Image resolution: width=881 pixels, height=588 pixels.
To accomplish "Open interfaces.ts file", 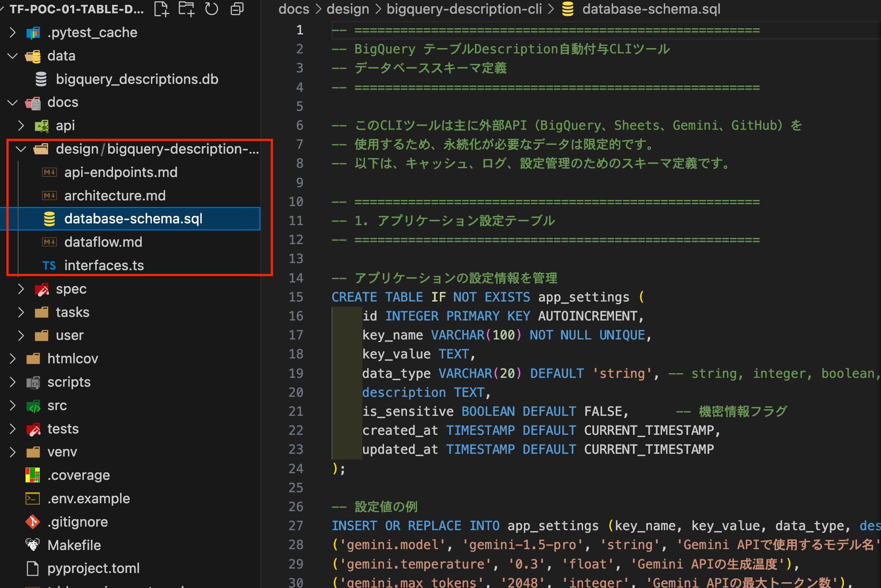I will [104, 265].
